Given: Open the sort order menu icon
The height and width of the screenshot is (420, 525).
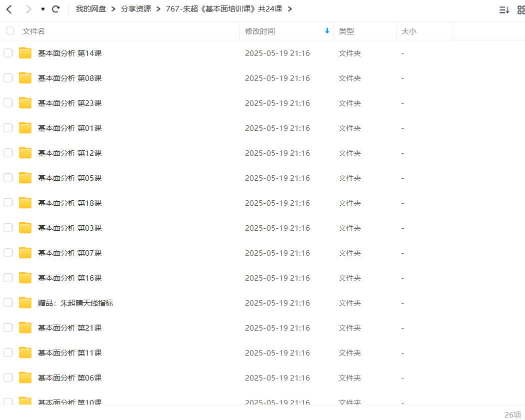Looking at the screenshot, I should pos(504,10).
